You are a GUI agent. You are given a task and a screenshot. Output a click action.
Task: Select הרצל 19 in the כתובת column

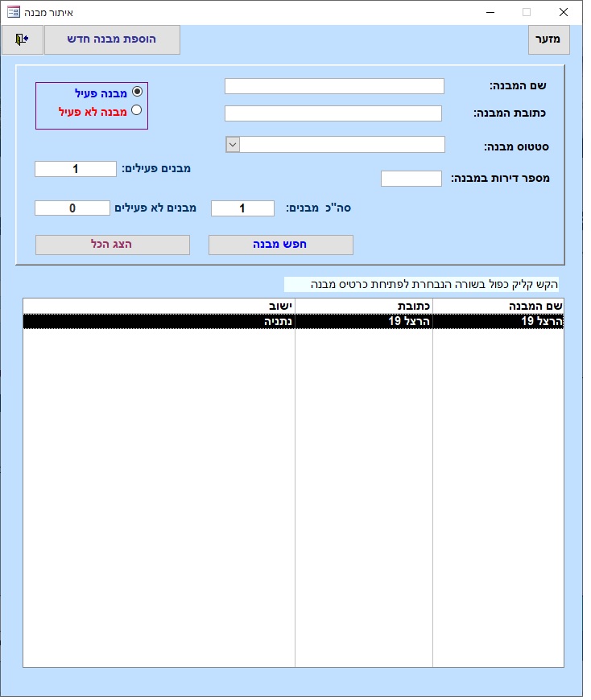pyautogui.click(x=364, y=321)
